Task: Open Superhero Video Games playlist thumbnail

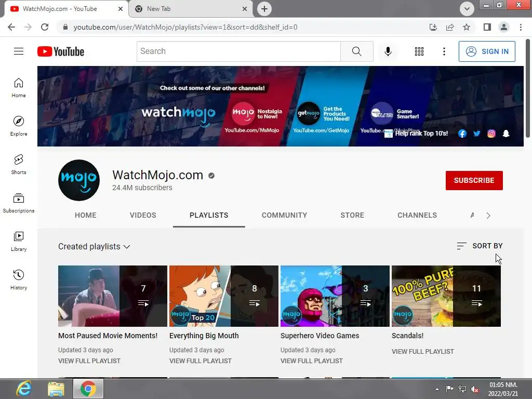Action: tap(335, 296)
